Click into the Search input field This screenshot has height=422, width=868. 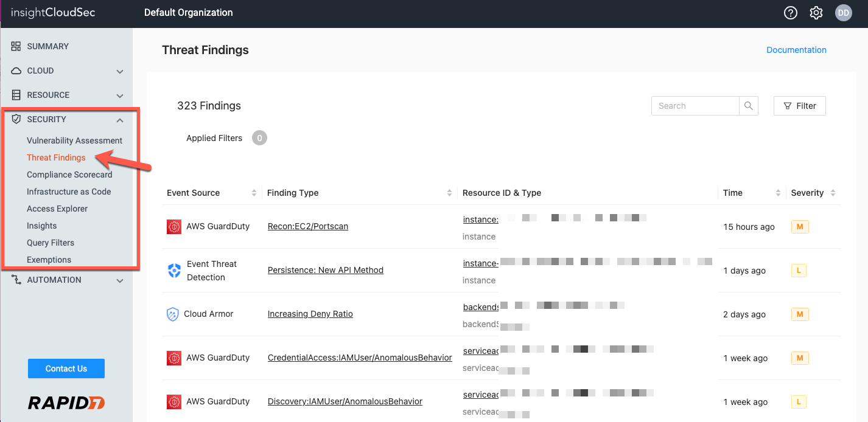tap(695, 106)
